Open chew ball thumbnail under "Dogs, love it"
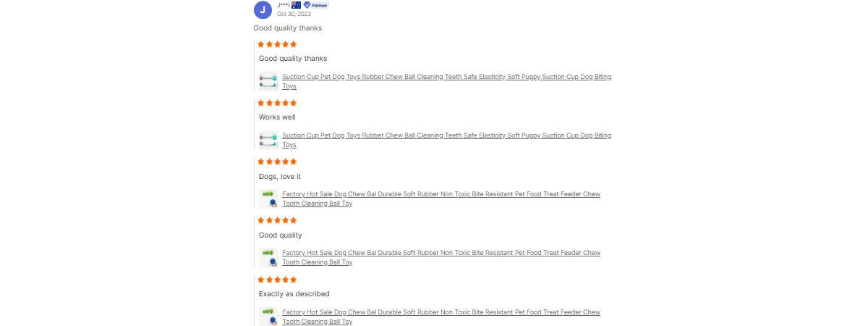This screenshot has width=868, height=326. coord(268,198)
